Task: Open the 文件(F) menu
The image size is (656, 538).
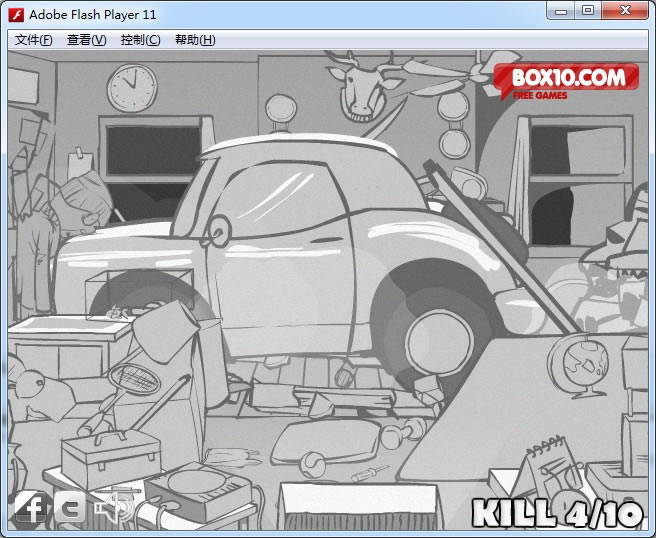Action: pos(33,40)
